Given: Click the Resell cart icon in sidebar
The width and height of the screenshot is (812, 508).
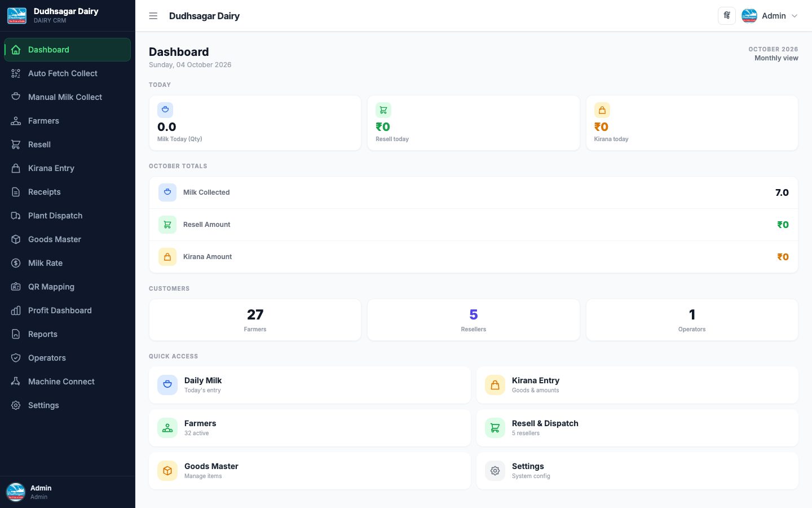Looking at the screenshot, I should [16, 144].
